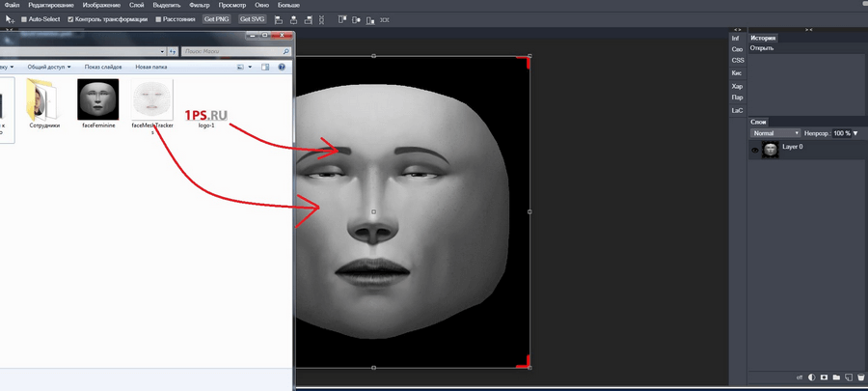Switch to the Слои tab
The width and height of the screenshot is (868, 391).
point(758,122)
